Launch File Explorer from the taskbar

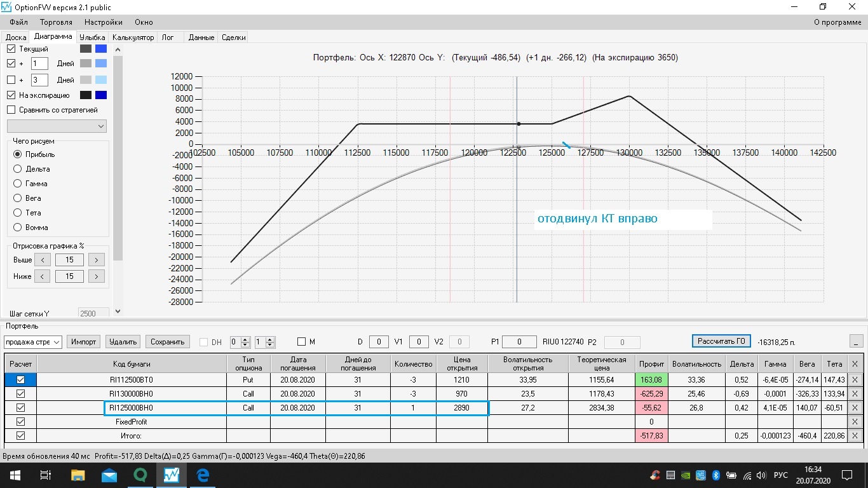click(78, 475)
